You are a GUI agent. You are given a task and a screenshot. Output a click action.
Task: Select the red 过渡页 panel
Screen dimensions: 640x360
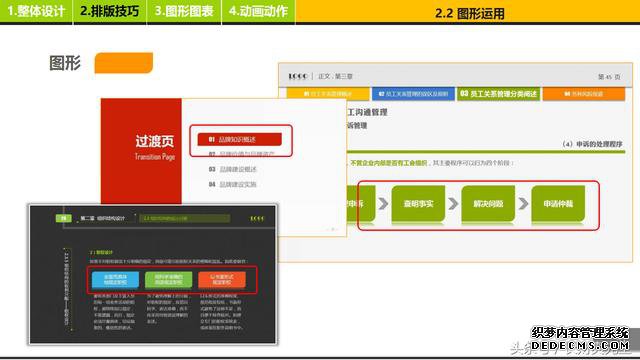point(141,151)
